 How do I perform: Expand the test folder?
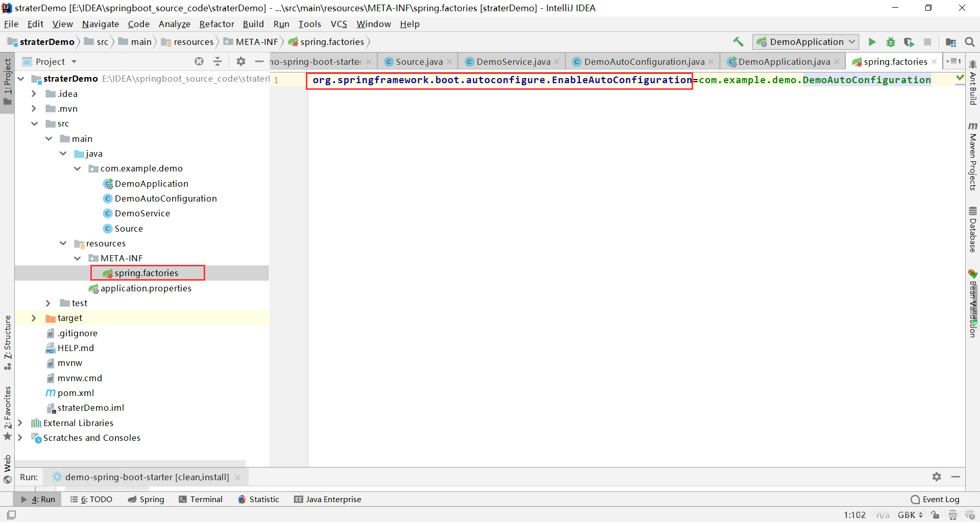click(x=48, y=303)
